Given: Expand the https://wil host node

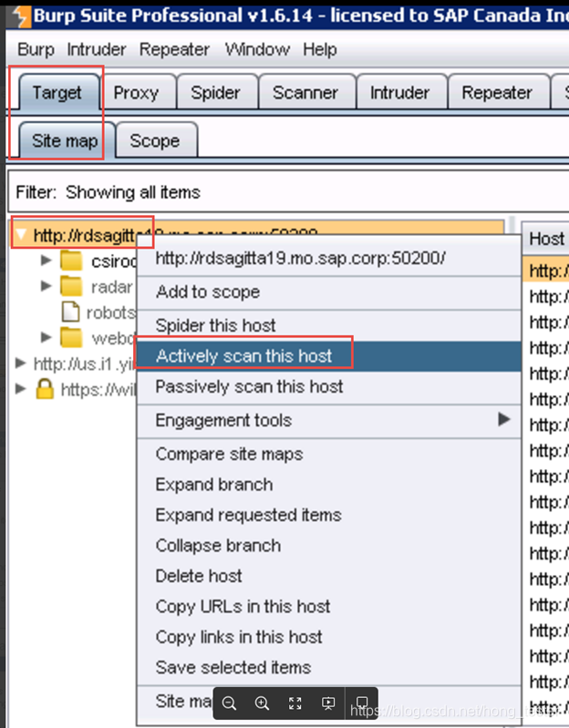Looking at the screenshot, I should [20, 388].
